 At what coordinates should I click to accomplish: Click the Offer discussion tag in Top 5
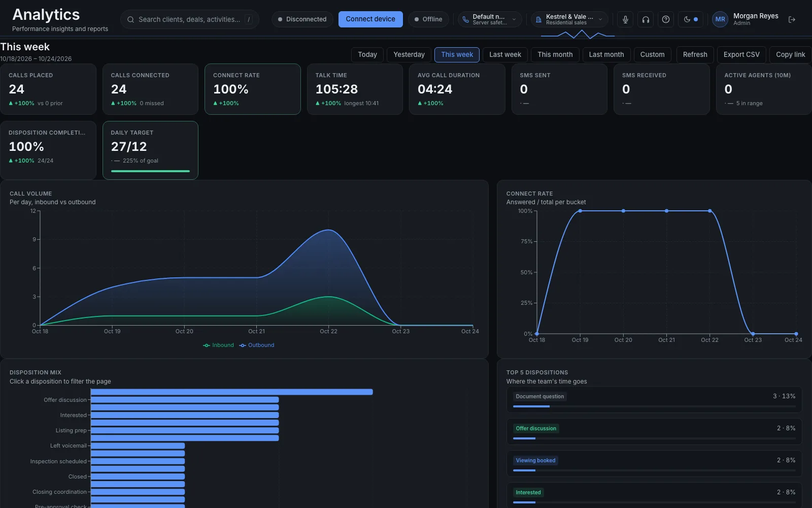coord(536,428)
